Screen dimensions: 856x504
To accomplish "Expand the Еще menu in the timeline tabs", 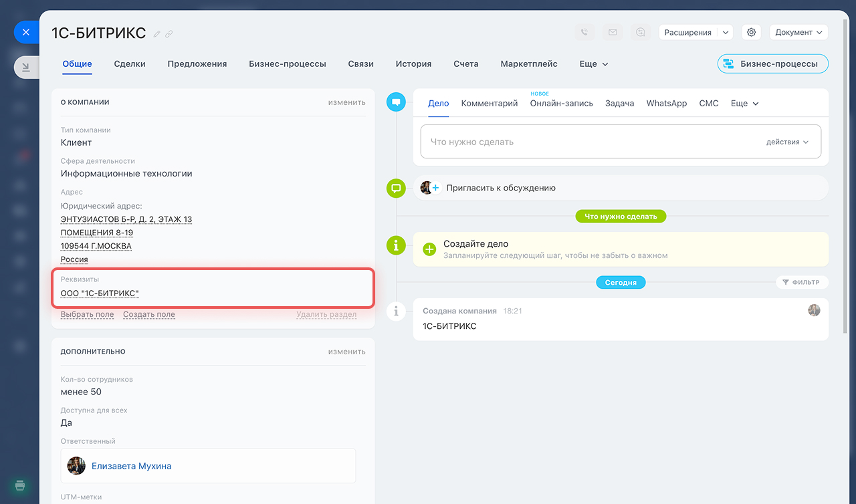I will tap(745, 104).
